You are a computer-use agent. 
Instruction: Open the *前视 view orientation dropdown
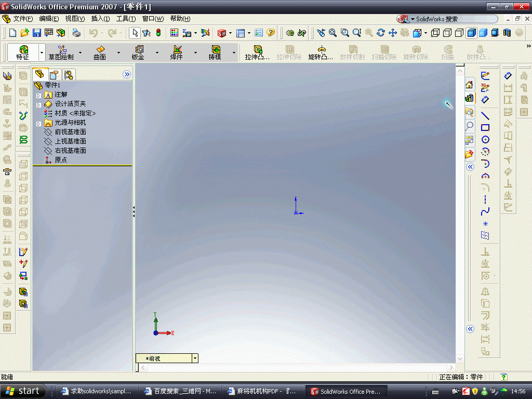[195, 358]
